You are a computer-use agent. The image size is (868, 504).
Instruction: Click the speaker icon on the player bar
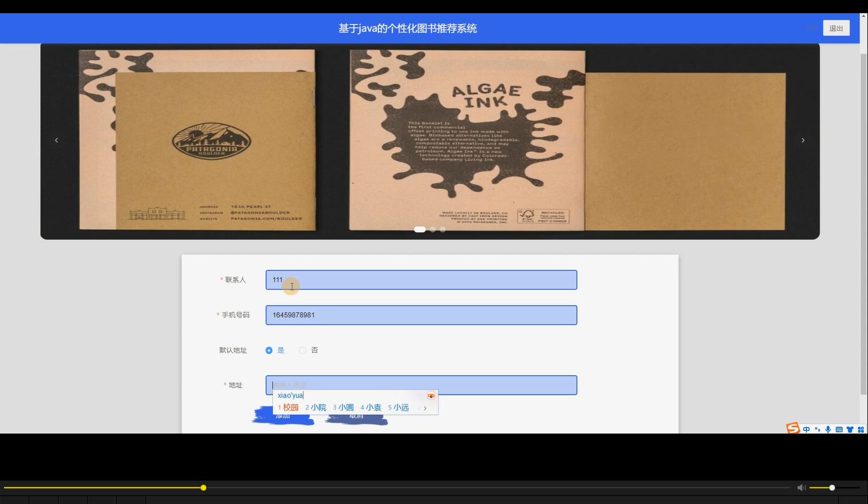coord(801,487)
